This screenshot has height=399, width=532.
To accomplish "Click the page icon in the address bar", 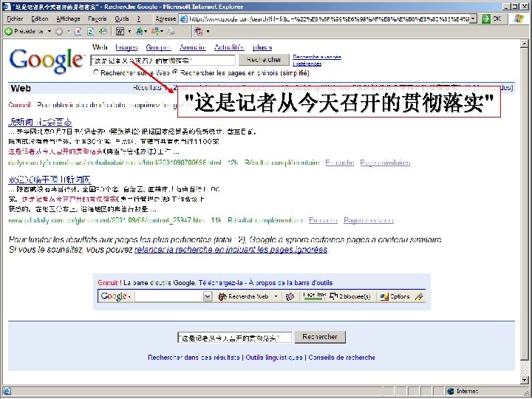I will [183, 18].
